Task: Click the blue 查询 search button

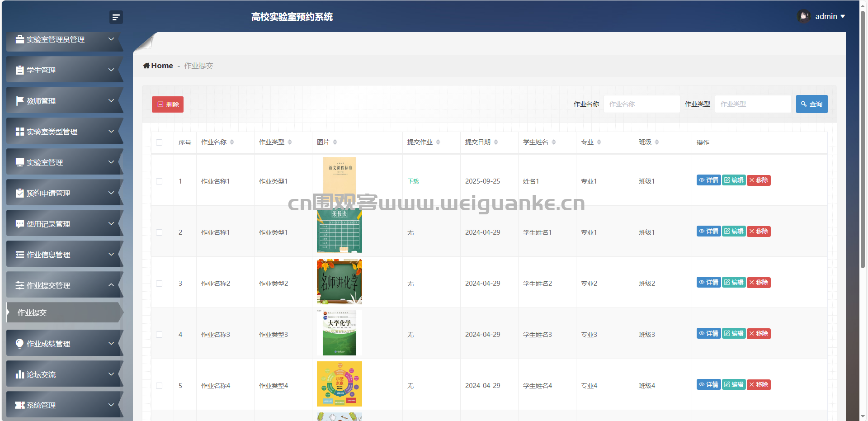Action: [x=812, y=104]
